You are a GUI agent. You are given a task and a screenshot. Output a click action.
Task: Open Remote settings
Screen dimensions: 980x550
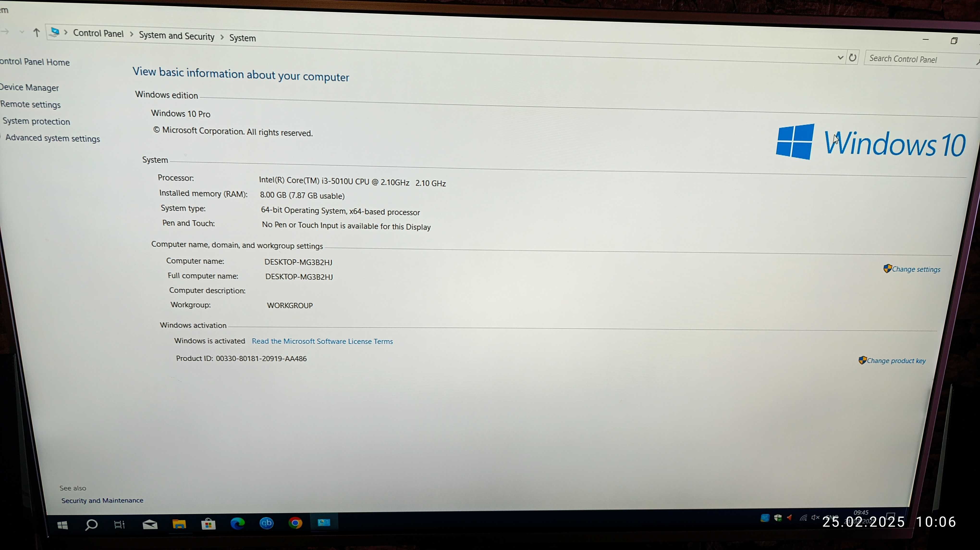(31, 104)
